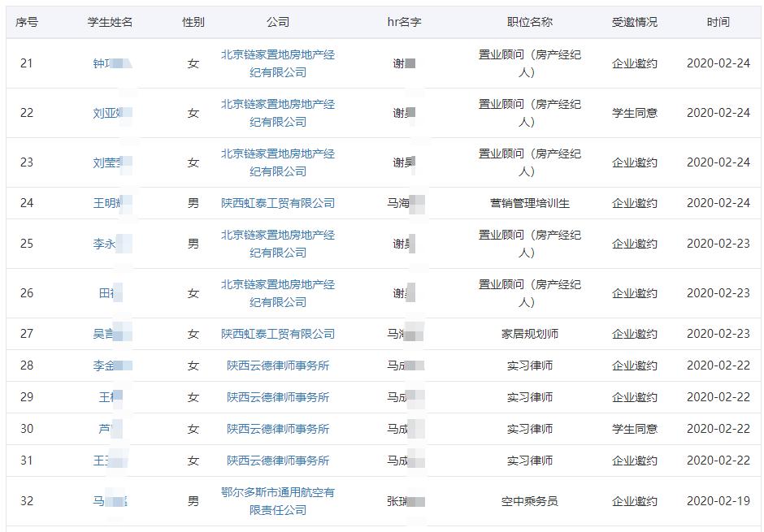Click the 受邀情况 column header
This screenshot has height=532, width=764.
pos(634,23)
